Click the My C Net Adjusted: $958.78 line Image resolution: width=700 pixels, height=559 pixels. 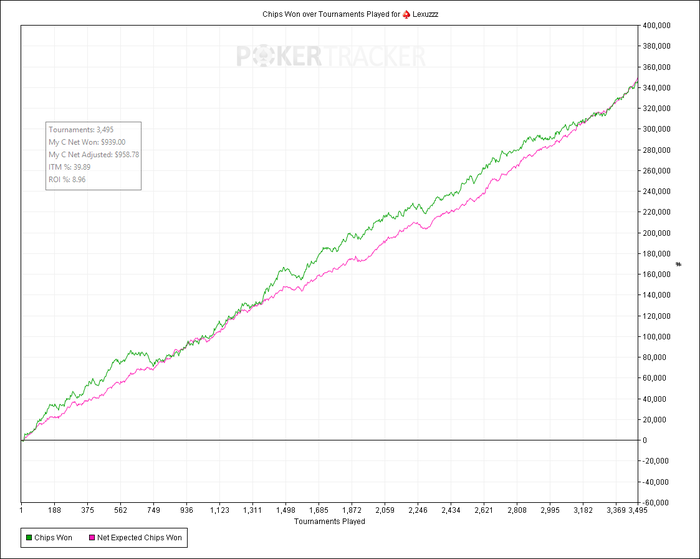pyautogui.click(x=94, y=154)
